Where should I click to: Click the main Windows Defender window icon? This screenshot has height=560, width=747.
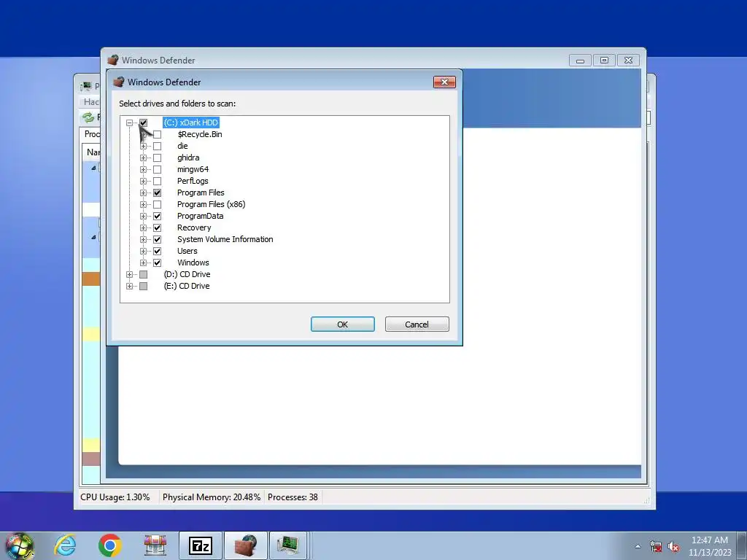[x=113, y=60]
